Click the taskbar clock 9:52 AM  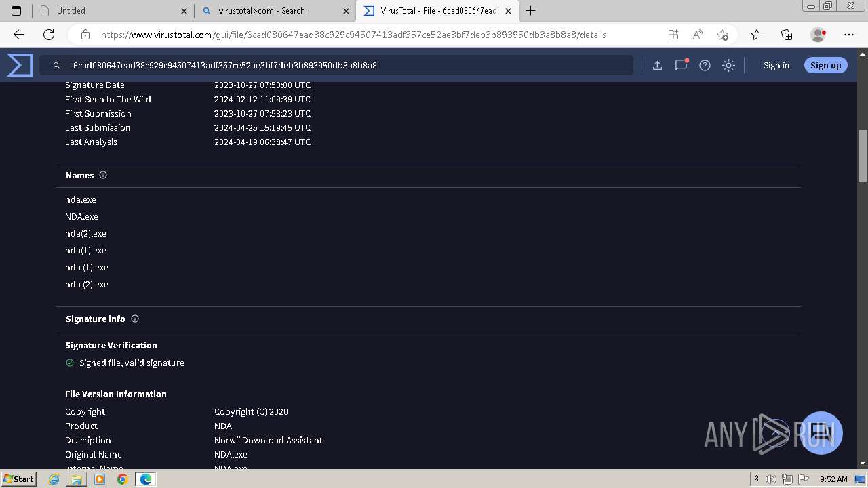click(x=833, y=479)
